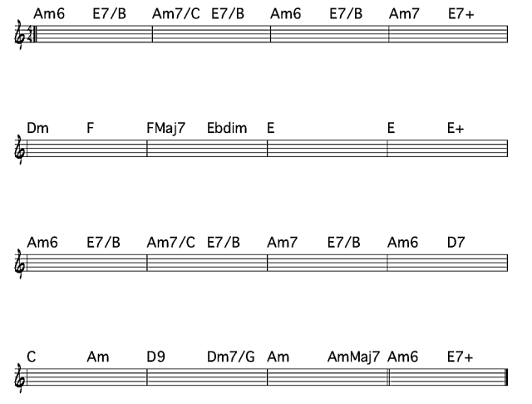This screenshot has height=404, width=532.
Task: Click the Am7 chord in the first line's fourth measure
Action: click(x=403, y=14)
